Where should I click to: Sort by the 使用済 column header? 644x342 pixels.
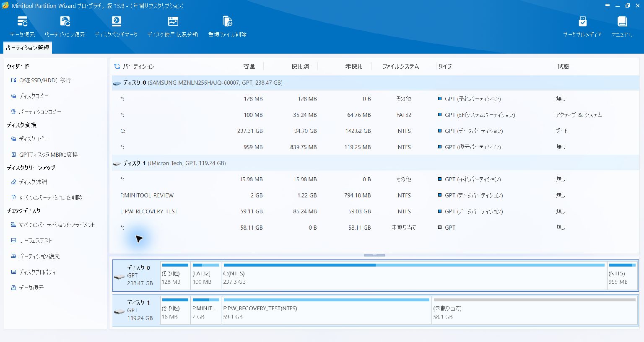tap(300, 66)
